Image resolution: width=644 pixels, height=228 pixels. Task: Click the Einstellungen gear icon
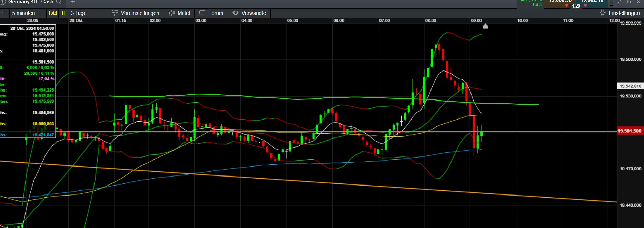(602, 13)
